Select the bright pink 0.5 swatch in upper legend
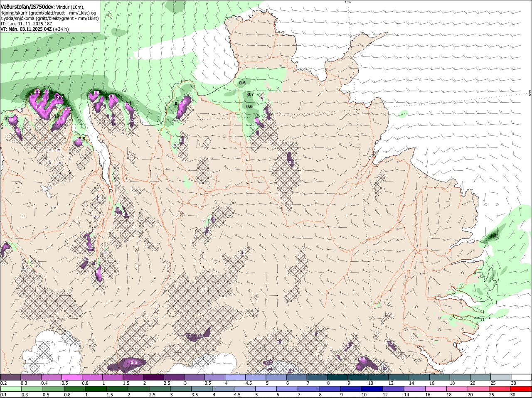532x398 pixels. coord(71,377)
